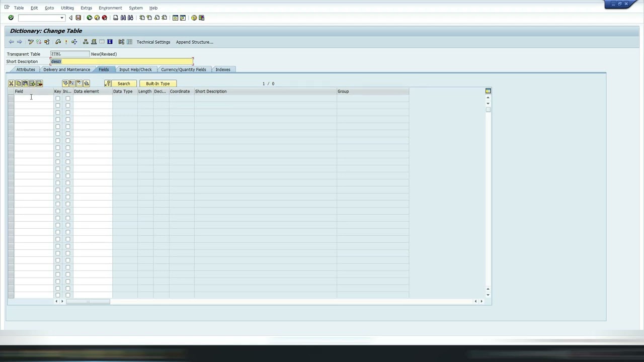644x362 pixels.
Task: Open the System menu
Action: pyautogui.click(x=136, y=8)
